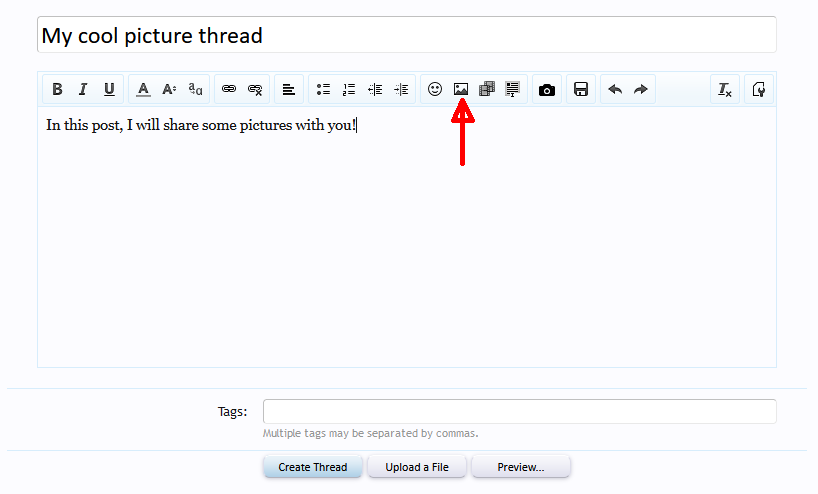This screenshot has height=494, width=818.
Task: Click the insert media icon
Action: pyautogui.click(x=487, y=89)
